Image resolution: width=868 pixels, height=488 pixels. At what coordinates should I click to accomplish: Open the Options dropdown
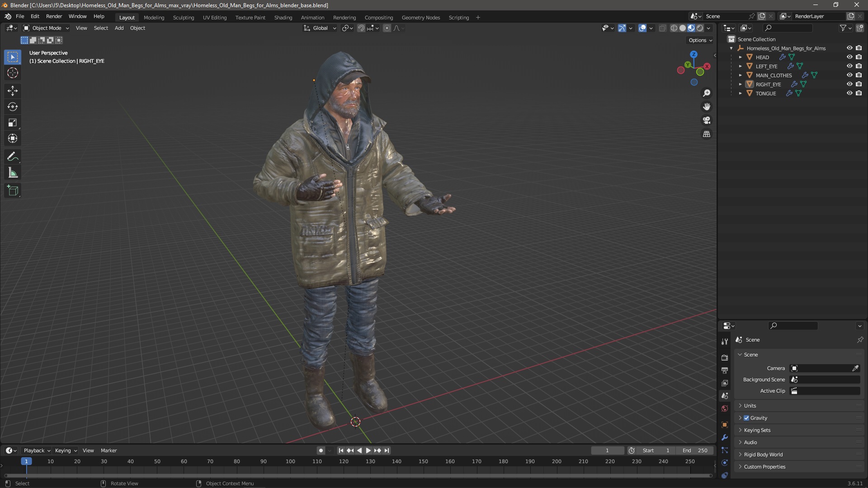pyautogui.click(x=700, y=40)
